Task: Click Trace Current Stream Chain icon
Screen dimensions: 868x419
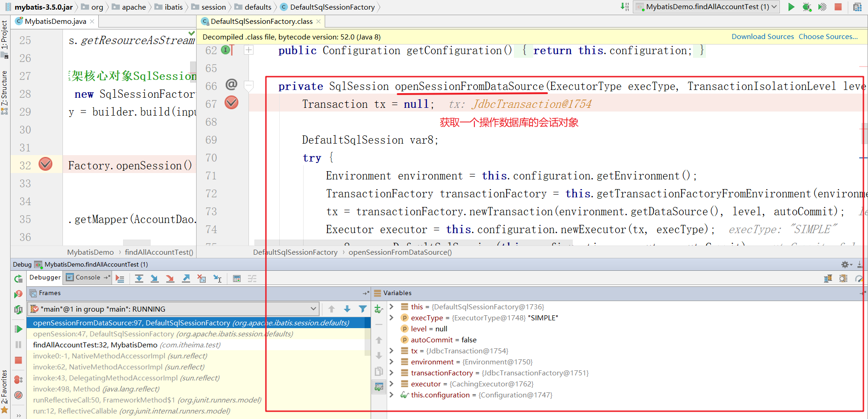Action: (252, 279)
